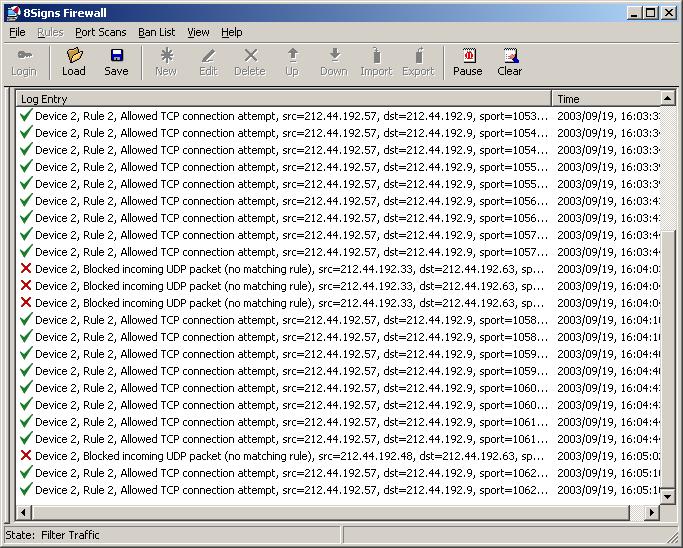Open the File menu
683x548 pixels.
point(17,32)
